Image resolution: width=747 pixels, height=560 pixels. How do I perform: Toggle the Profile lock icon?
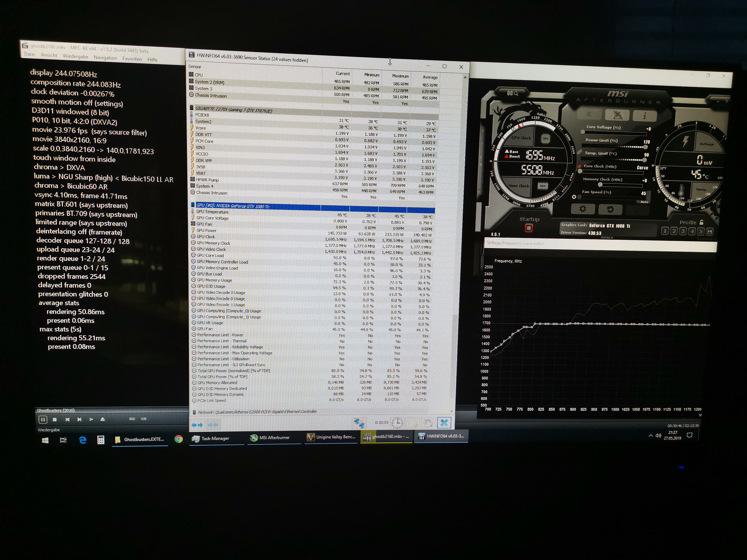tap(701, 222)
